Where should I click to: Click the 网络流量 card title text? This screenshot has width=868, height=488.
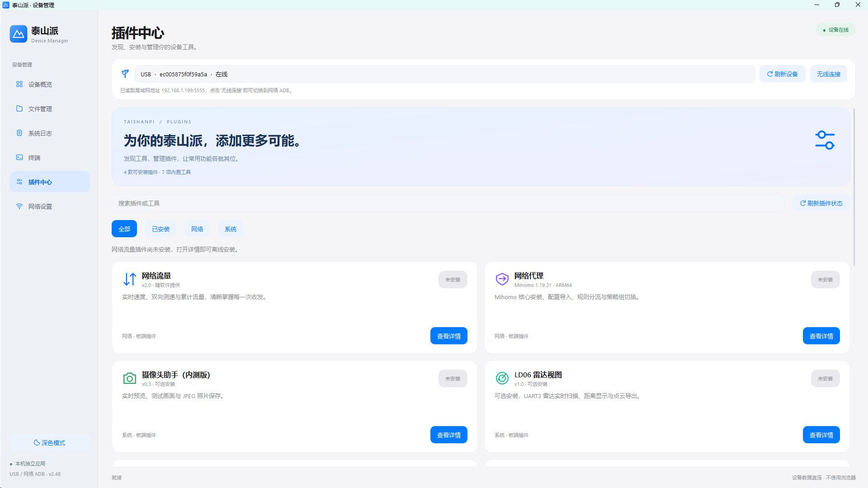(156, 276)
